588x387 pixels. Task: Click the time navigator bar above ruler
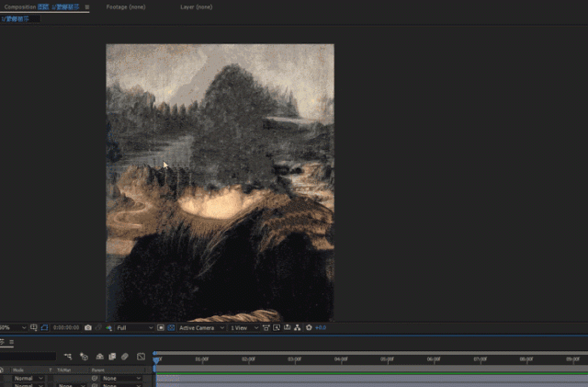pyautogui.click(x=372, y=353)
